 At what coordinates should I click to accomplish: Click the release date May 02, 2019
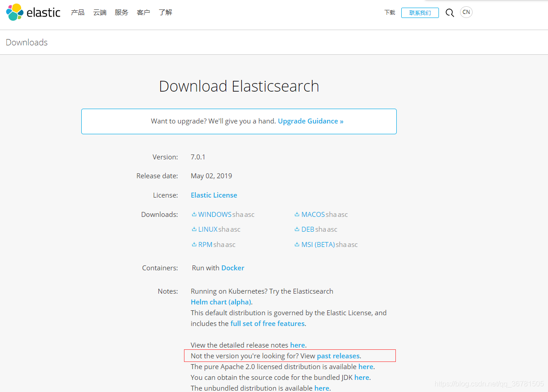click(211, 176)
